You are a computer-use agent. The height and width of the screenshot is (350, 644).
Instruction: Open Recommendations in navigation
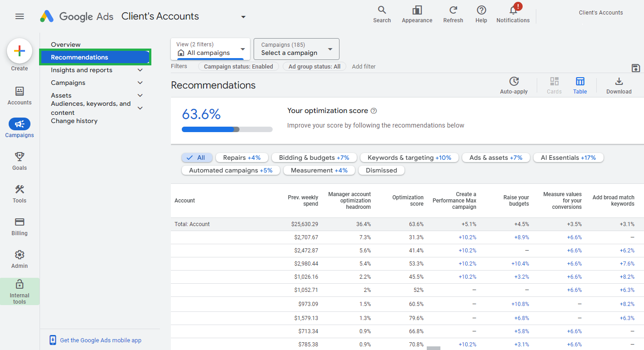point(95,57)
